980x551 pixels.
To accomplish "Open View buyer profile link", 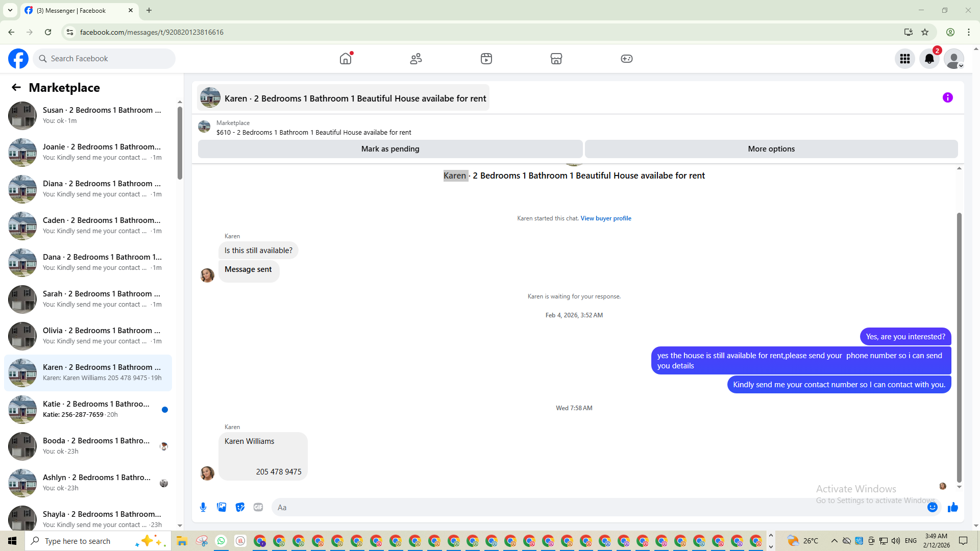I will pyautogui.click(x=606, y=218).
